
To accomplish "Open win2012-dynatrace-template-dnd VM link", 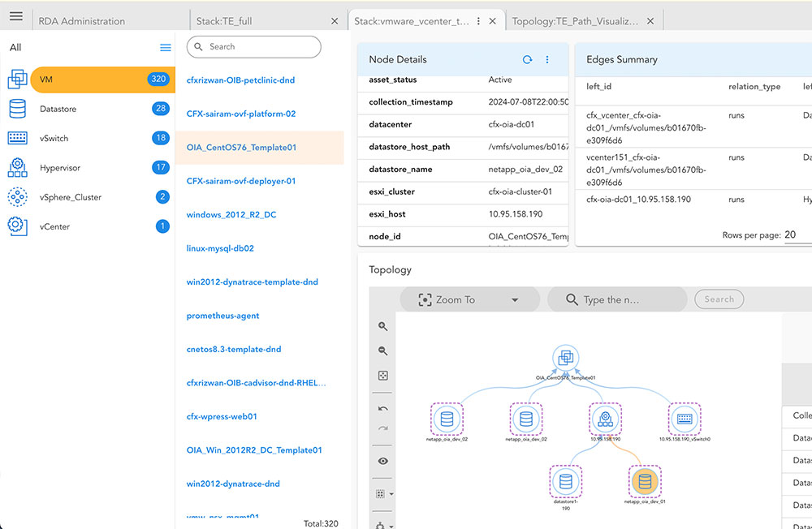I will [x=253, y=282].
